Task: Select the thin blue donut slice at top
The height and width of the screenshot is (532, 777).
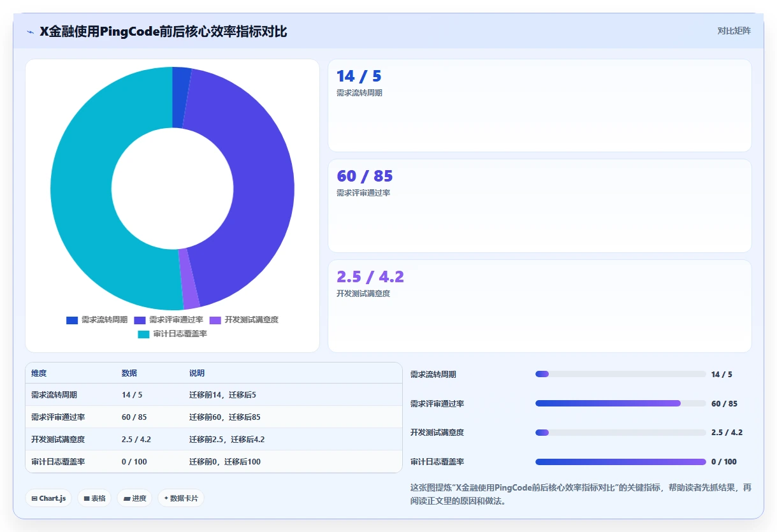Action: (x=181, y=97)
